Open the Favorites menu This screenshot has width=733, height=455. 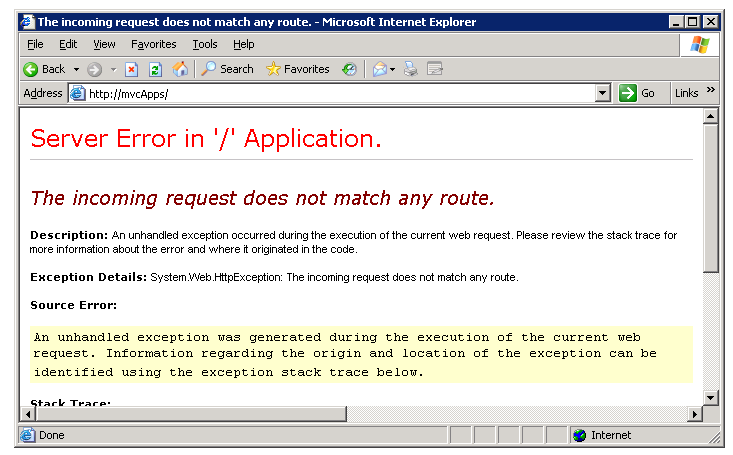point(153,44)
